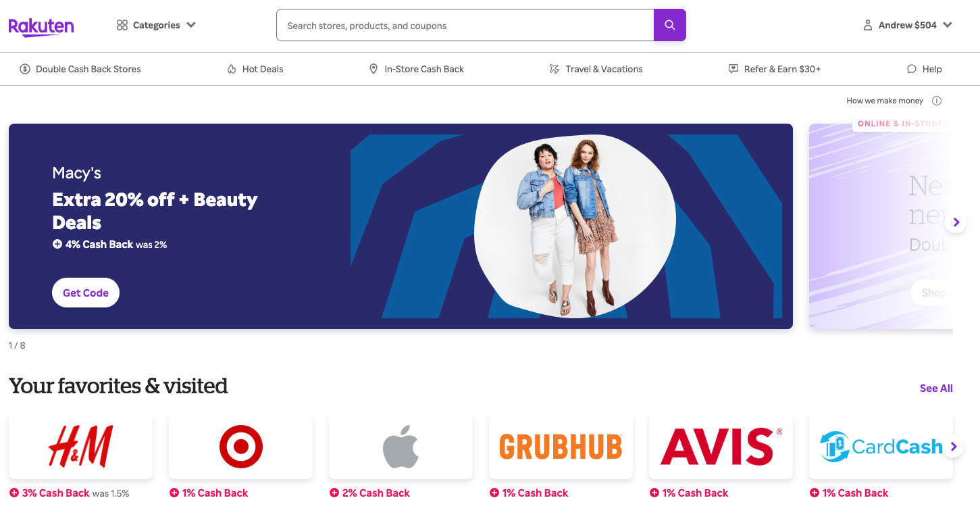
Task: Open In-Store Cash Back page
Action: (417, 69)
